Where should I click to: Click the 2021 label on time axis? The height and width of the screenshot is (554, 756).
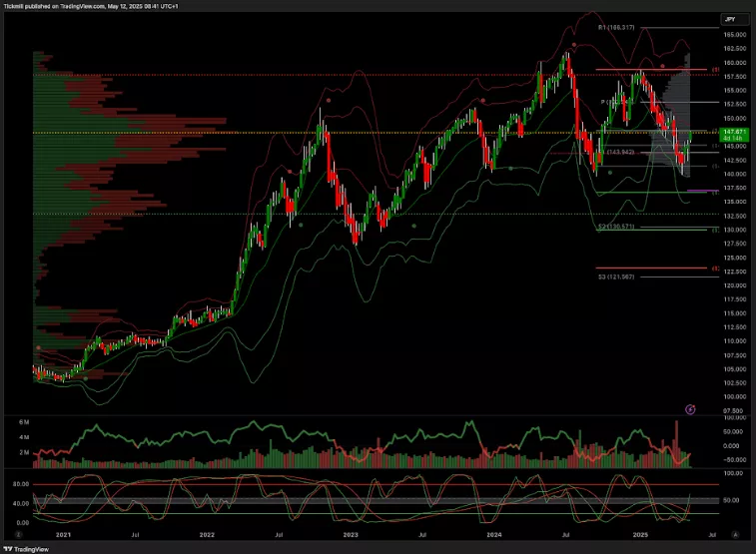tap(63, 535)
